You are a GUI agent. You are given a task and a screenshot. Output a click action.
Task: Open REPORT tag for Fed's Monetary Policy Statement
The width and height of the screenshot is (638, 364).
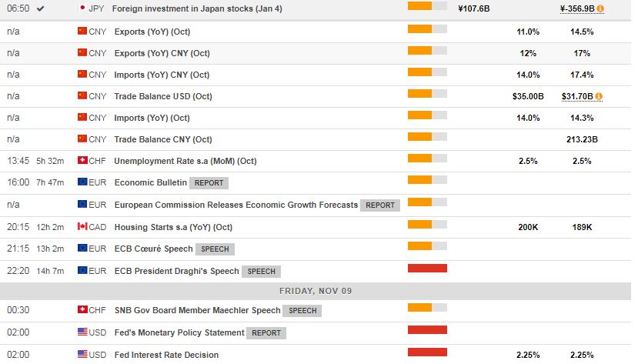[x=267, y=332]
